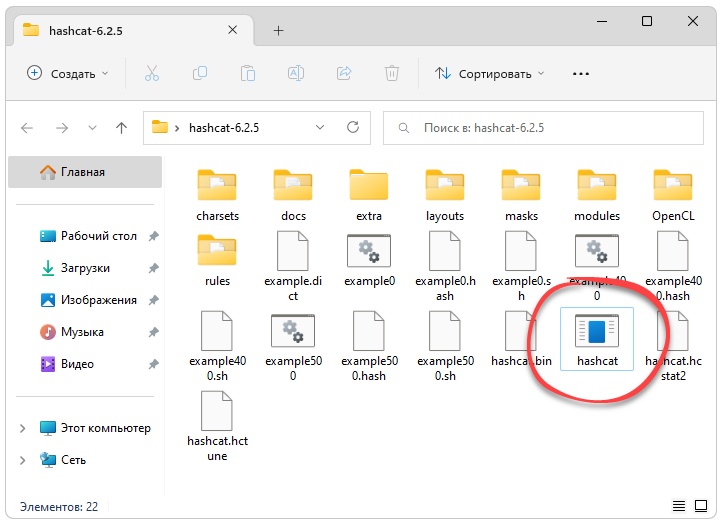Click the Delete trash icon
Screen dimensions: 720x523
pos(392,73)
